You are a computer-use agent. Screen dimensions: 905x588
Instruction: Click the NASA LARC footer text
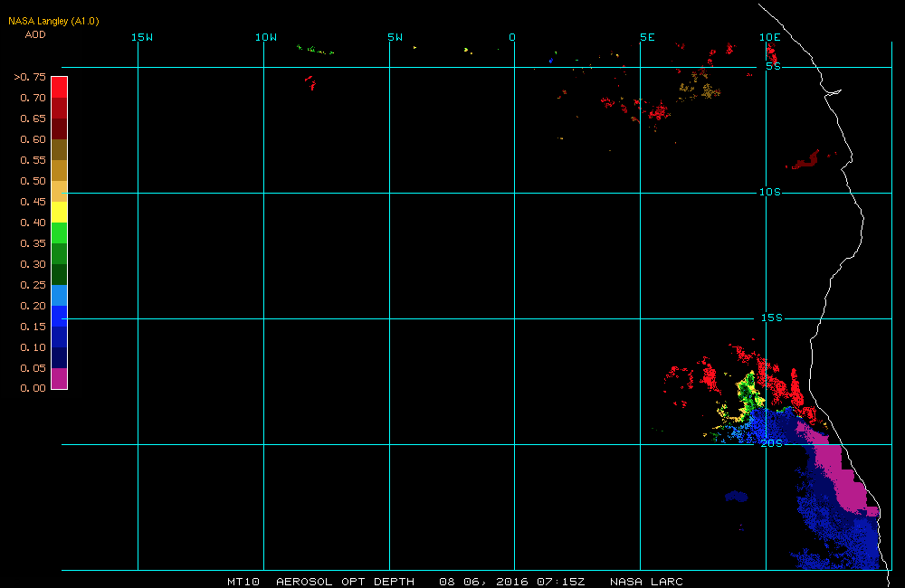coord(646,581)
